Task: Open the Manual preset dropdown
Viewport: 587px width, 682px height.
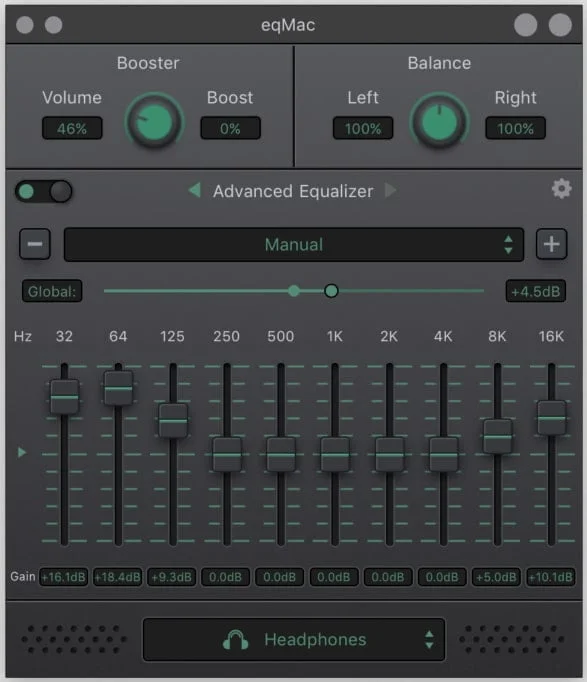Action: [294, 244]
